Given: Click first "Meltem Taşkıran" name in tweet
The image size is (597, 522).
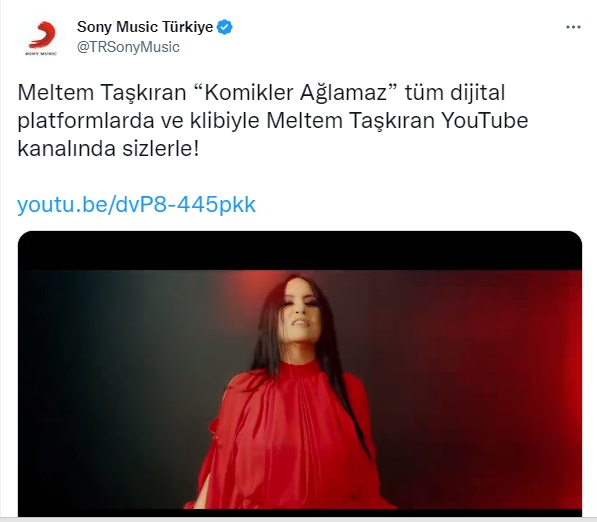Looking at the screenshot, I should click(x=102, y=93).
